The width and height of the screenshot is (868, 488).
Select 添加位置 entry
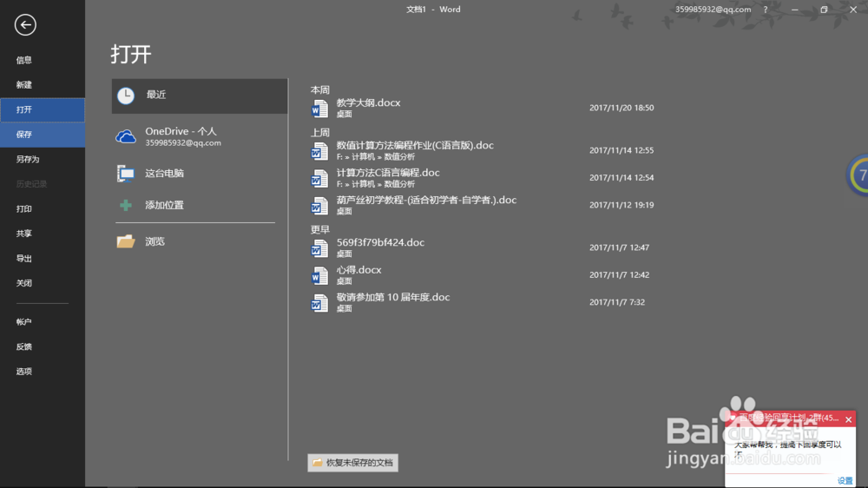click(200, 205)
